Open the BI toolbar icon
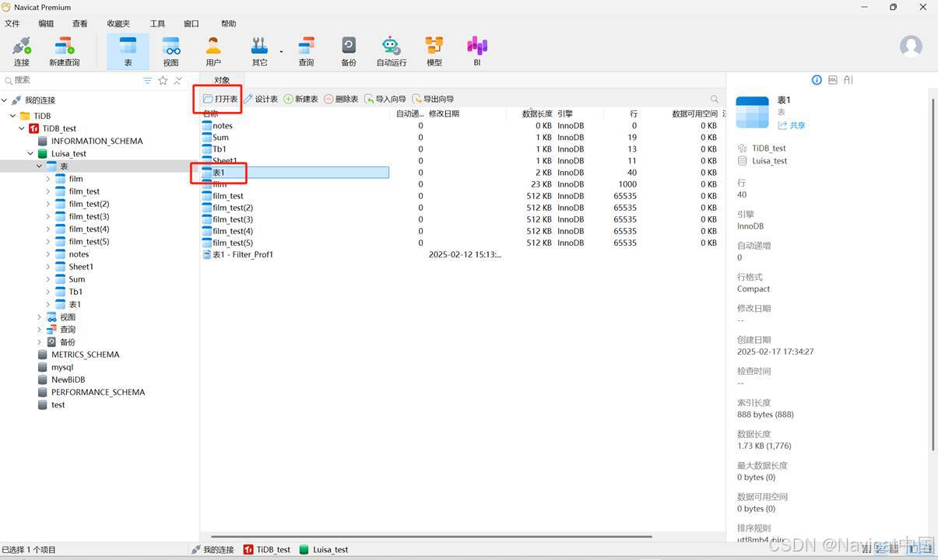The height and width of the screenshot is (560, 938). point(477,51)
